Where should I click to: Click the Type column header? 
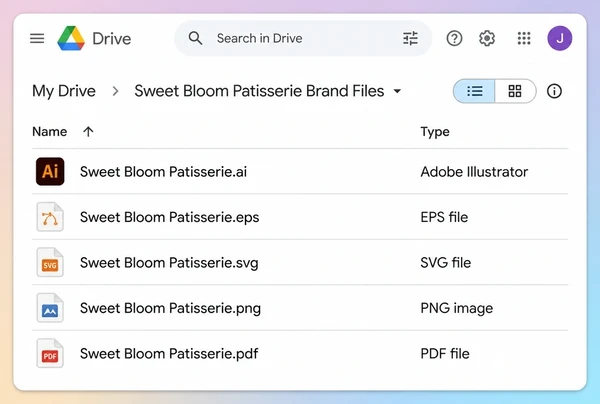435,132
